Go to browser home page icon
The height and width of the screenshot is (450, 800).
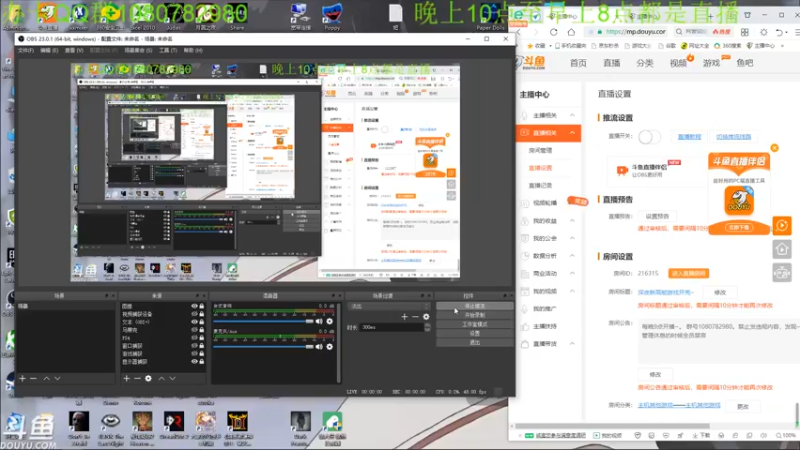[x=571, y=32]
